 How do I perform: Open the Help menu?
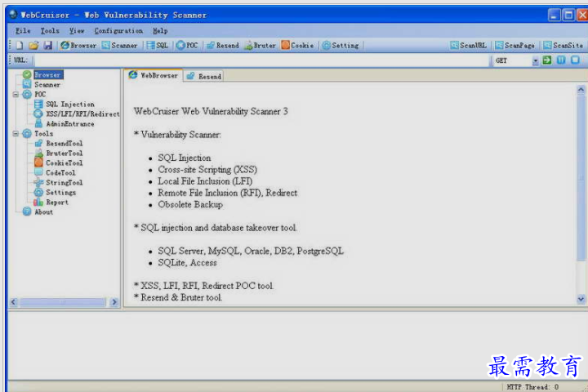(x=160, y=31)
